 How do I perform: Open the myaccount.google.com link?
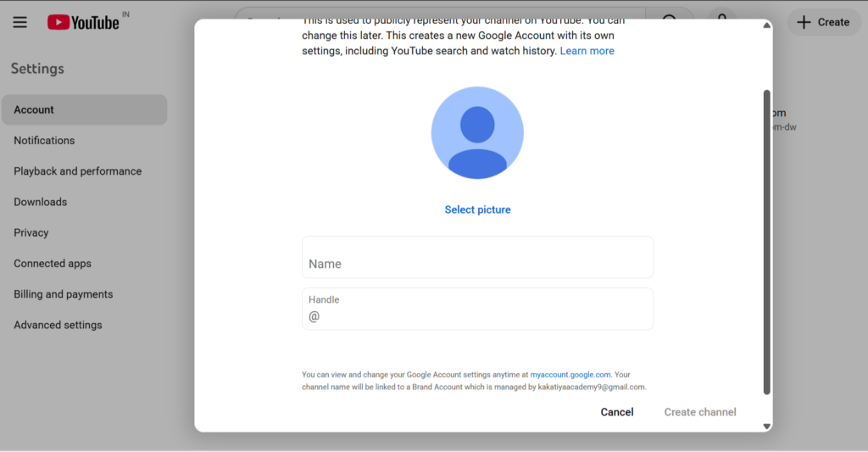pyautogui.click(x=570, y=374)
